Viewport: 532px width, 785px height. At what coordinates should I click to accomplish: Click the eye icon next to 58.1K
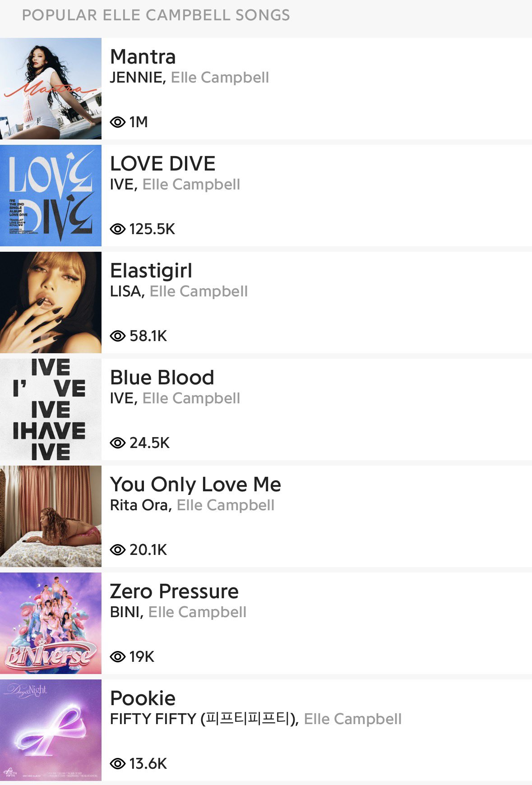(118, 336)
